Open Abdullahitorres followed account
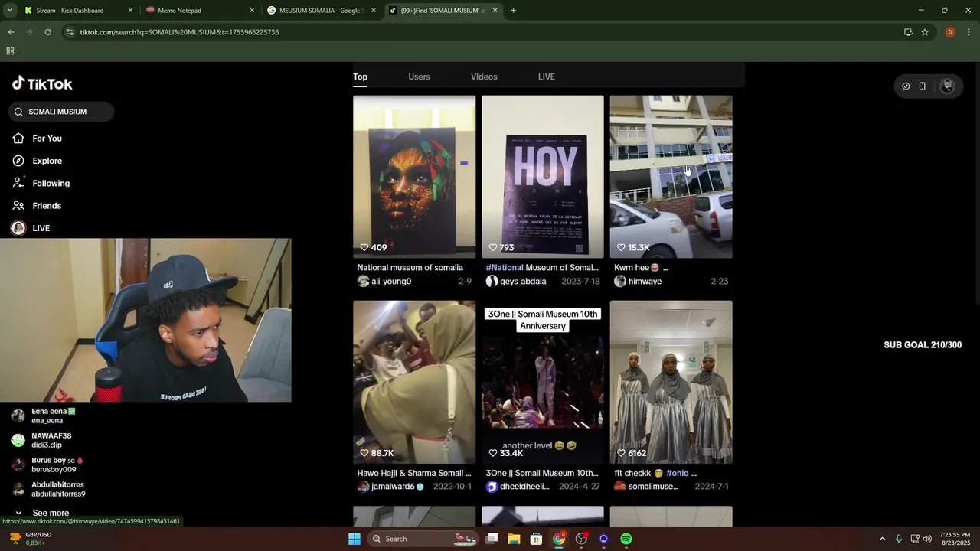The height and width of the screenshot is (551, 980). click(52, 489)
